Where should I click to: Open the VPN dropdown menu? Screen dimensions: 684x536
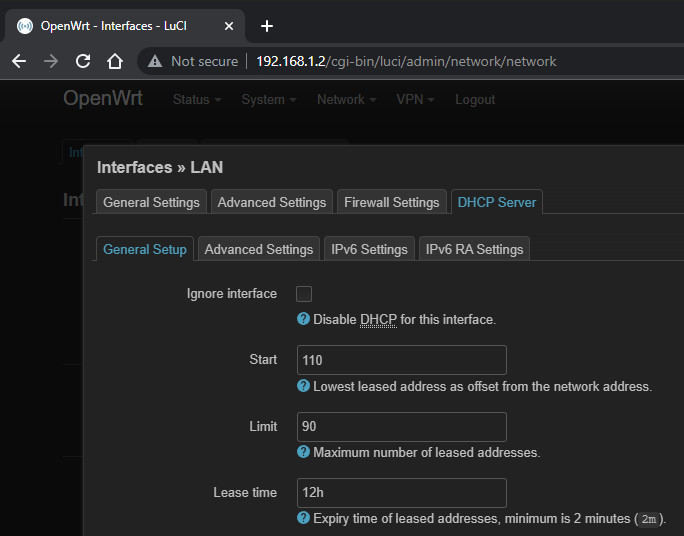point(415,100)
